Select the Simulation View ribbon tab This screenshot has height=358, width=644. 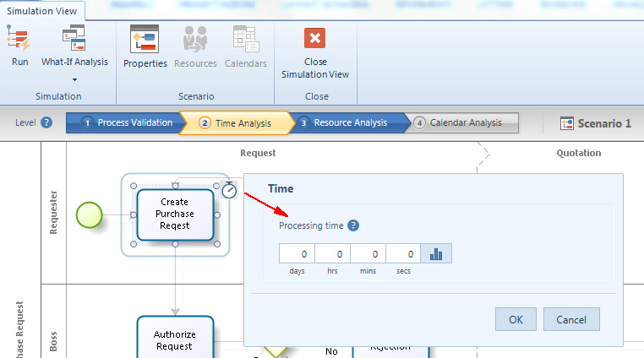coord(42,11)
